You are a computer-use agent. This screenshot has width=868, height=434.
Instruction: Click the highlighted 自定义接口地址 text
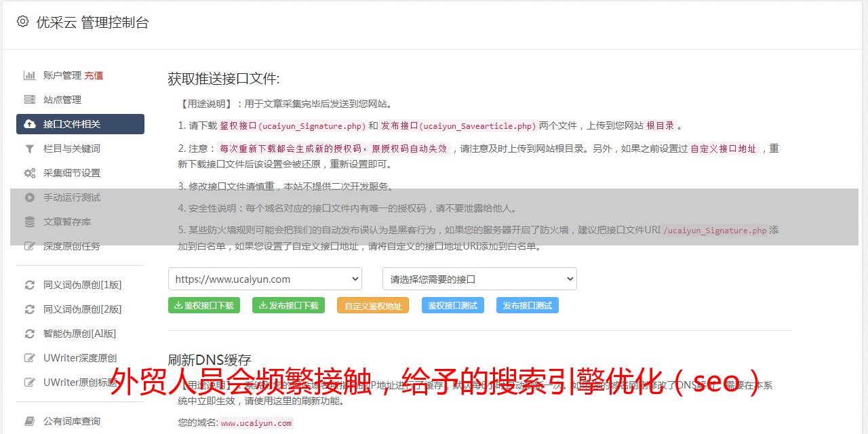724,149
